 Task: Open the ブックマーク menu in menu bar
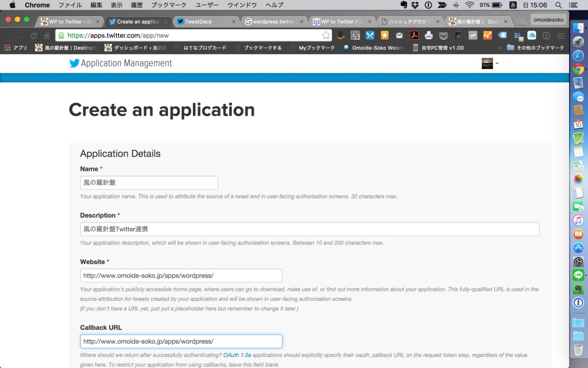point(169,5)
